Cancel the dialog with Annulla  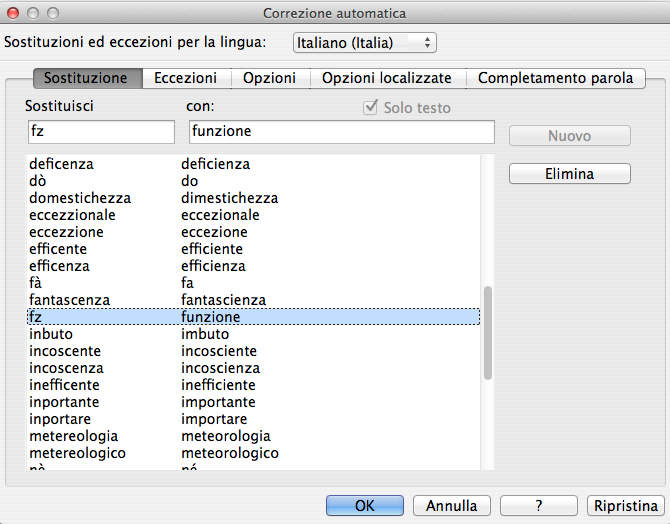[x=451, y=506]
